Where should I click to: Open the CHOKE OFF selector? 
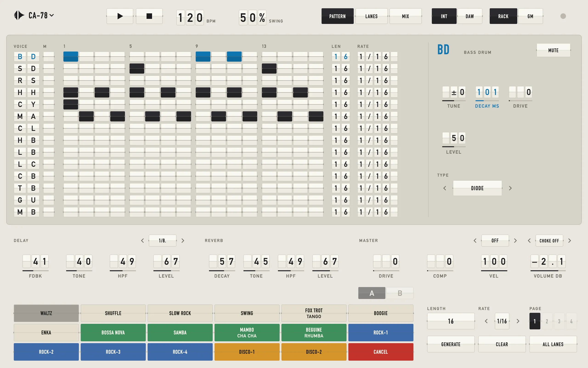pyautogui.click(x=549, y=241)
